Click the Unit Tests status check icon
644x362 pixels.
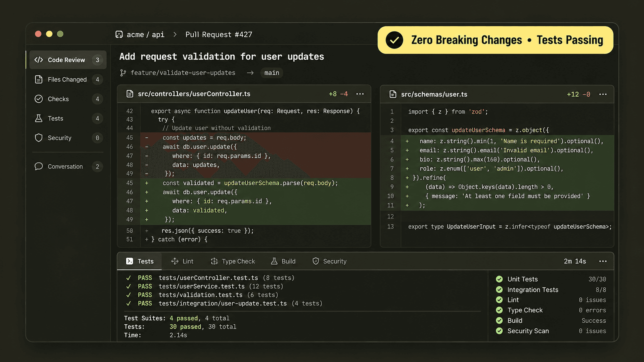499,279
